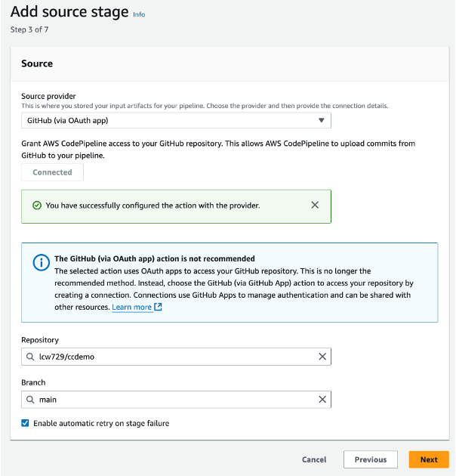Proceed with the orange Next button
The width and height of the screenshot is (456, 476).
429,459
